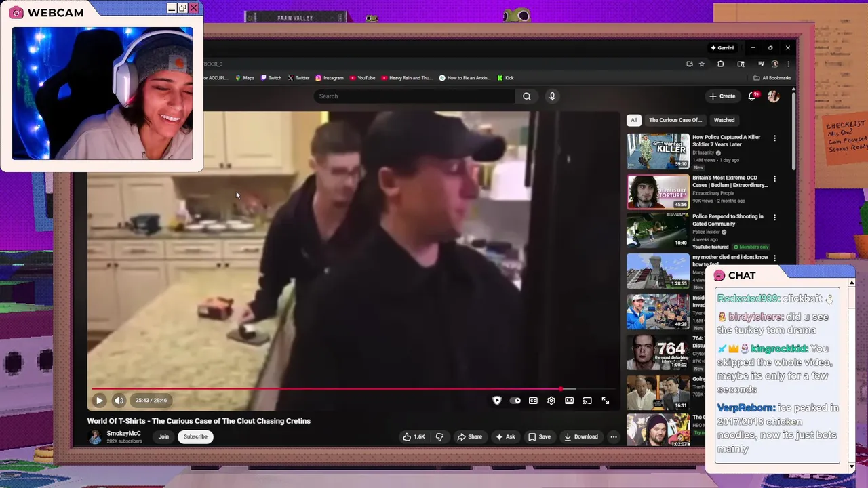Like the video with 1.6K likes
The height and width of the screenshot is (488, 868).
(x=414, y=436)
